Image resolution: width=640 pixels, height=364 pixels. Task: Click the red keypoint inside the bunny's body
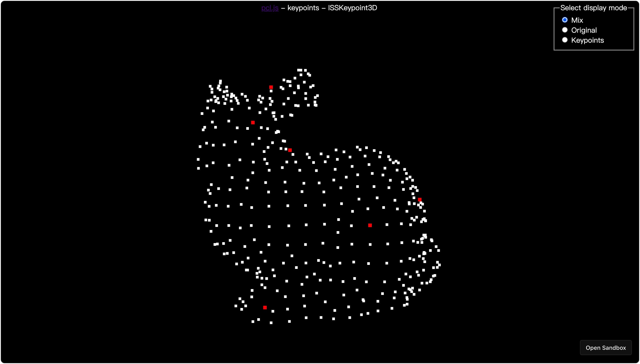point(370,225)
